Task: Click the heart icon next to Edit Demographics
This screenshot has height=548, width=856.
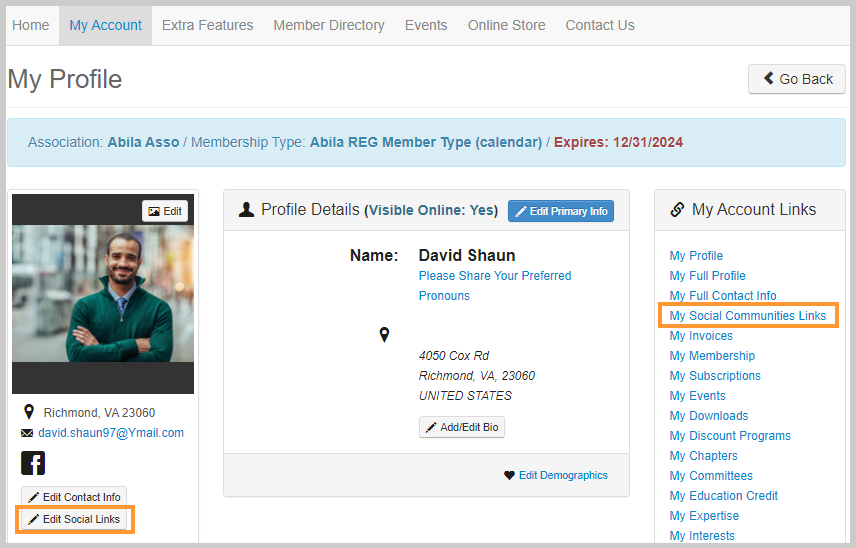Action: (x=509, y=475)
